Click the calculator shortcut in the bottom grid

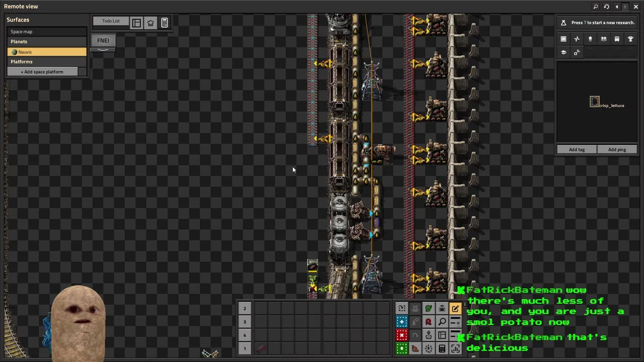pos(442,349)
